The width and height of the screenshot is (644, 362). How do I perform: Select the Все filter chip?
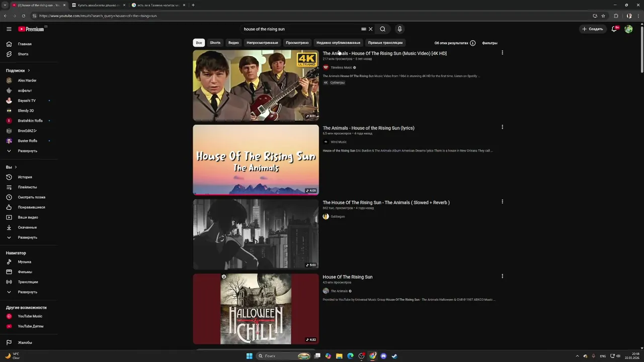click(x=199, y=43)
